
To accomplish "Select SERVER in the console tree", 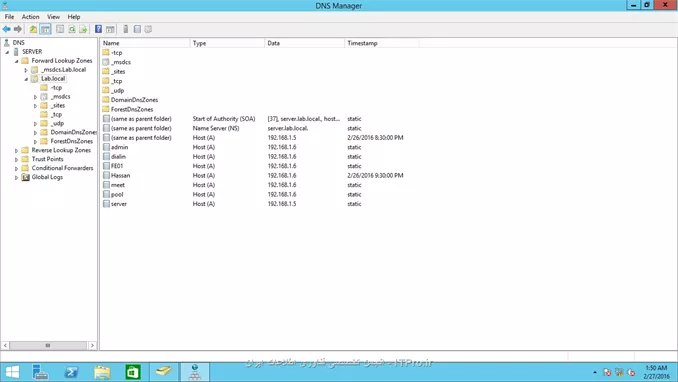I will click(32, 51).
